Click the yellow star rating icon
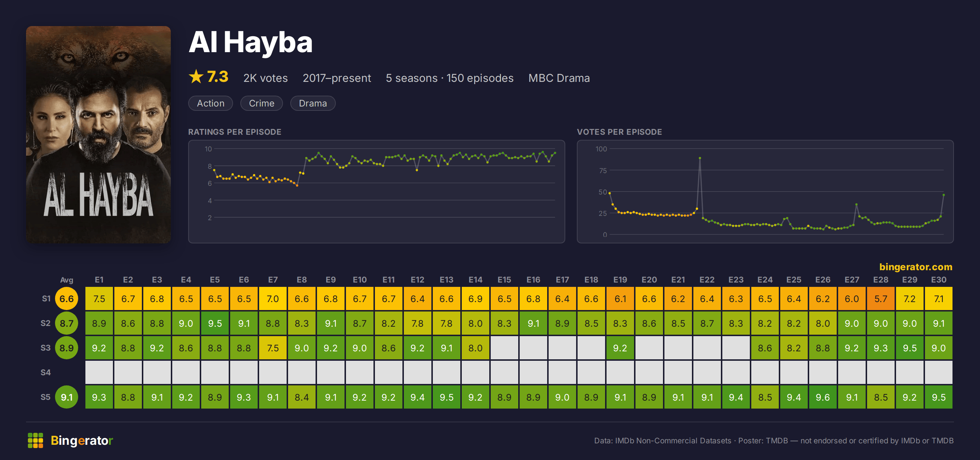The image size is (980, 460). pos(196,77)
